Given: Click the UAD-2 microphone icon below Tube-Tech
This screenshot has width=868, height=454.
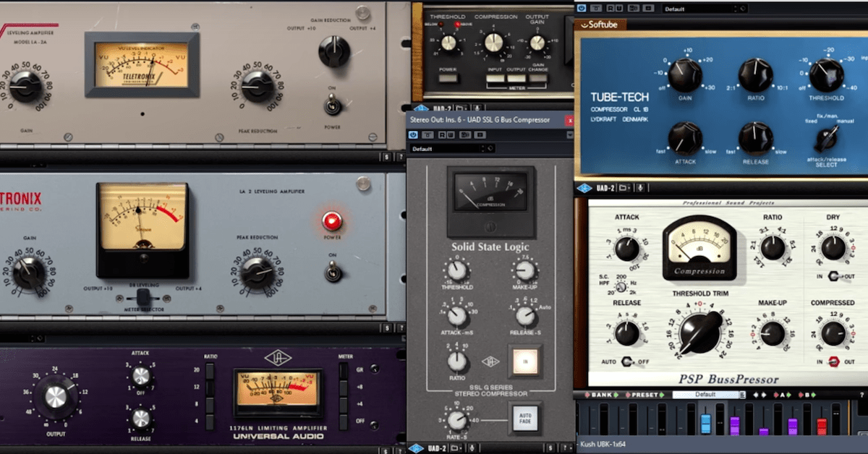Looking at the screenshot, I should 640,189.
